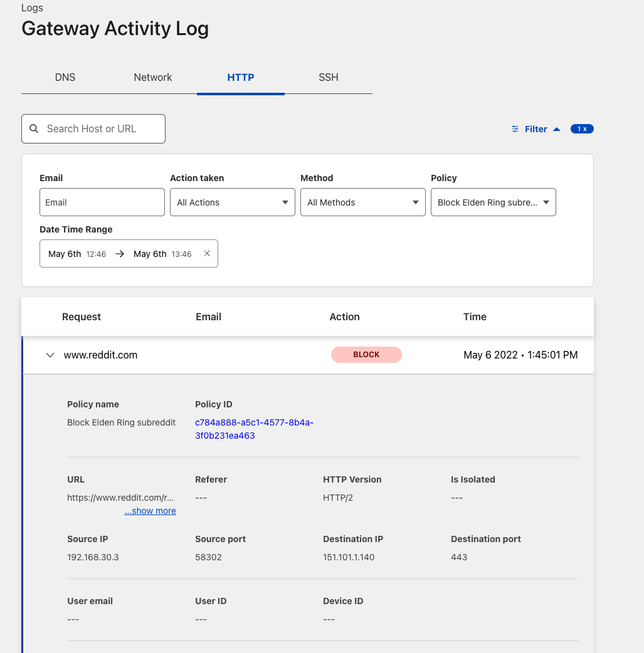Click the blue 1x filter count badge
Viewport: 644px width, 653px height.
pyautogui.click(x=582, y=128)
